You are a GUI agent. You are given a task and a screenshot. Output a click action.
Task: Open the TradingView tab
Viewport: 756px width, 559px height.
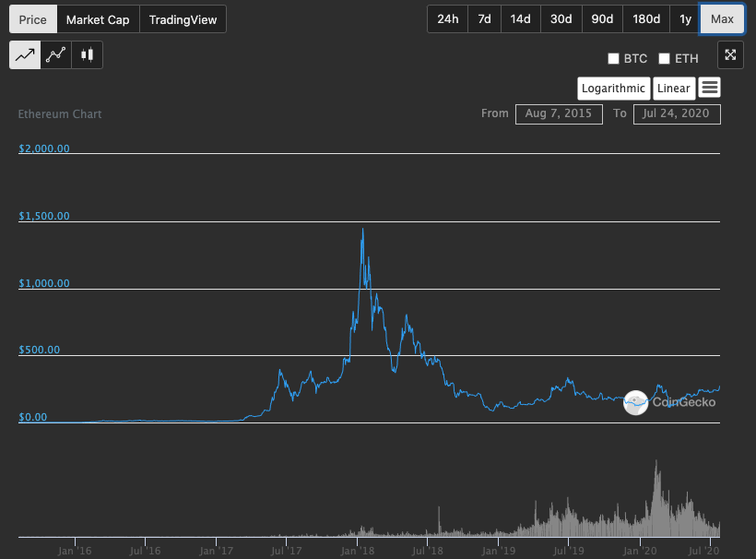tap(183, 19)
